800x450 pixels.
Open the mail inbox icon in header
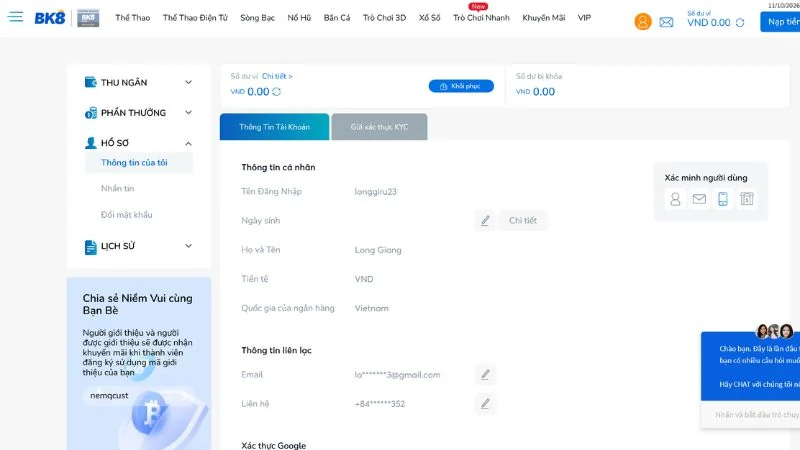pos(666,22)
